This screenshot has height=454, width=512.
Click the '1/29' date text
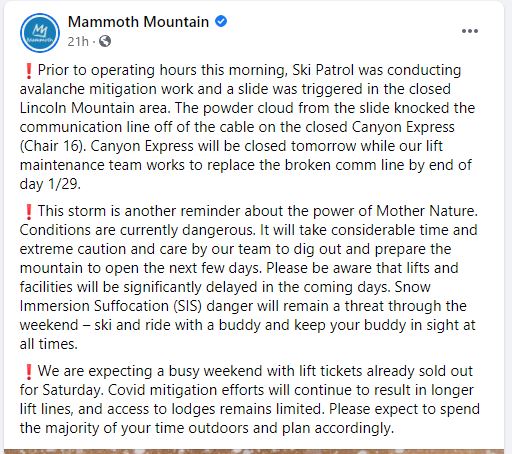[x=64, y=184]
